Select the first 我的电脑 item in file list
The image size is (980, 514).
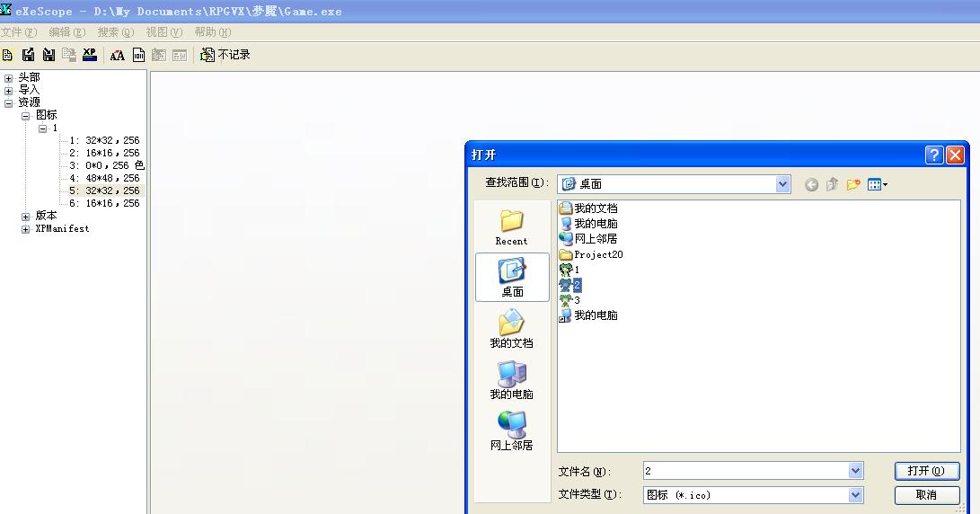pos(588,223)
